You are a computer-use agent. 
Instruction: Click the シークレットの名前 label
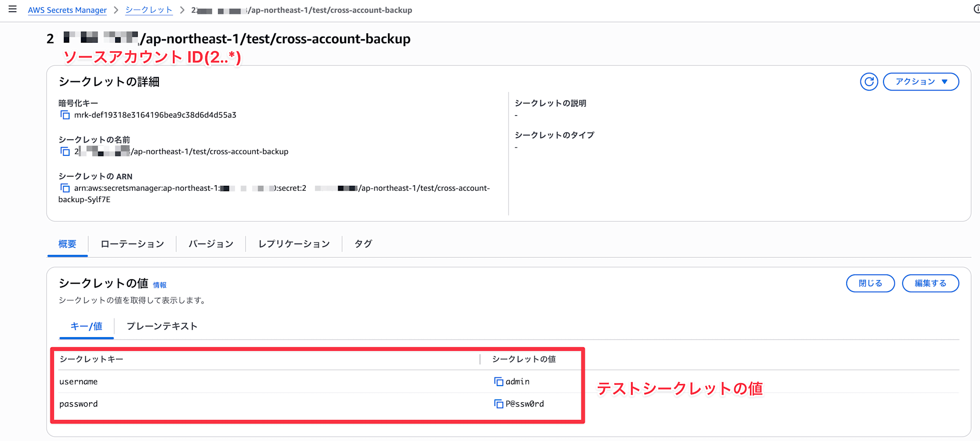coord(94,140)
